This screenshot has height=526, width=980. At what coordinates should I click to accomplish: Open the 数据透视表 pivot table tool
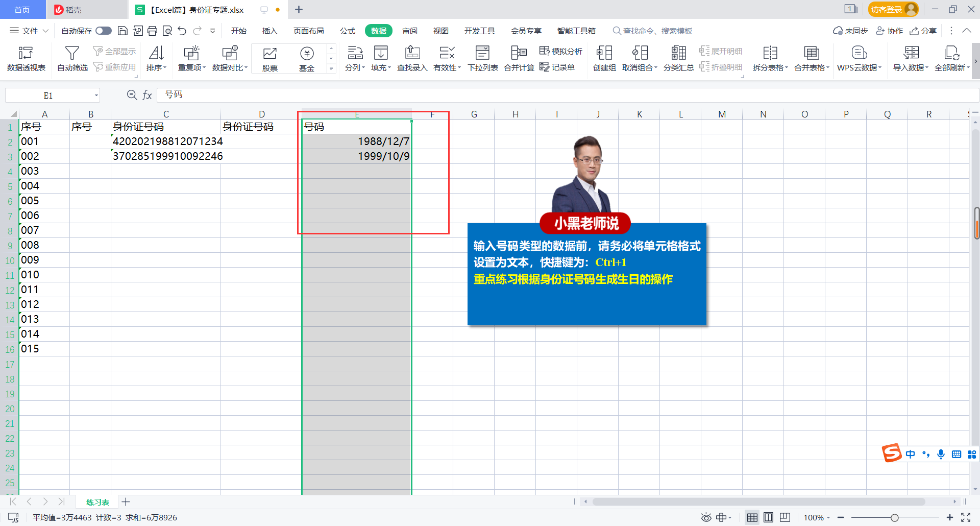click(x=26, y=58)
